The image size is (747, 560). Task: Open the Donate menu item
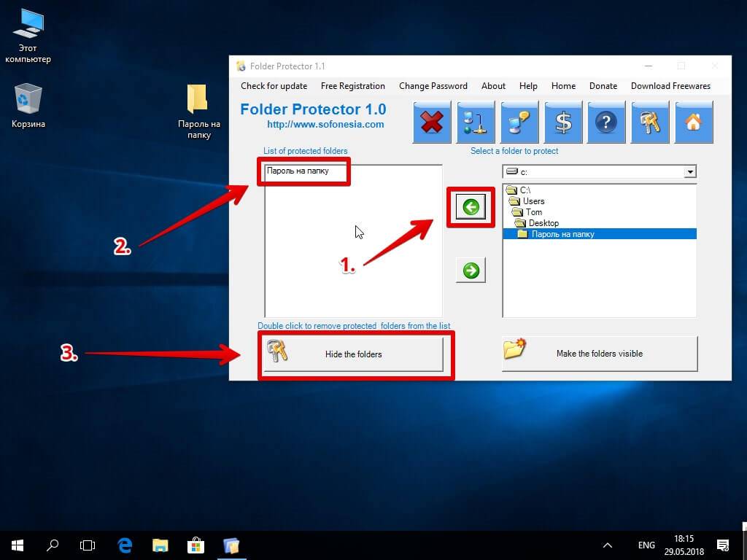(603, 86)
